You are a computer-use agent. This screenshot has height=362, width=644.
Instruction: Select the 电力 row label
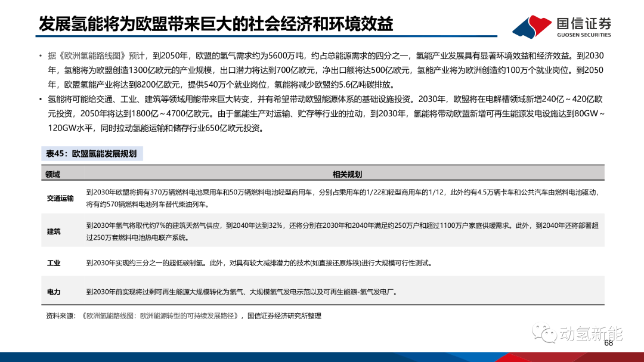pyautogui.click(x=54, y=292)
